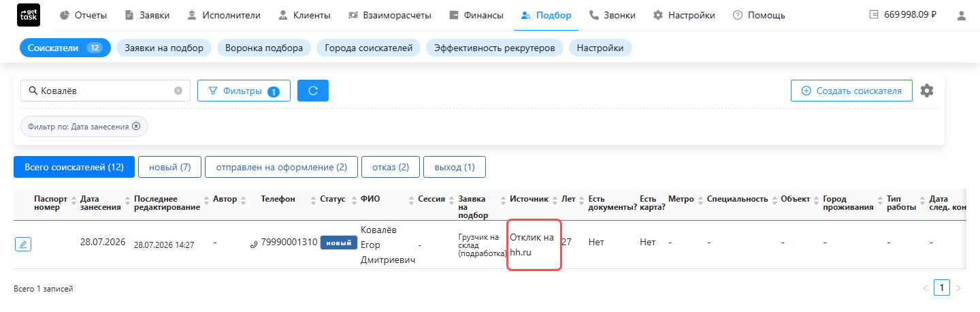Click the name Ковалёв Егор Дмитриевич
The width and height of the screenshot is (980, 312).
tap(388, 245)
